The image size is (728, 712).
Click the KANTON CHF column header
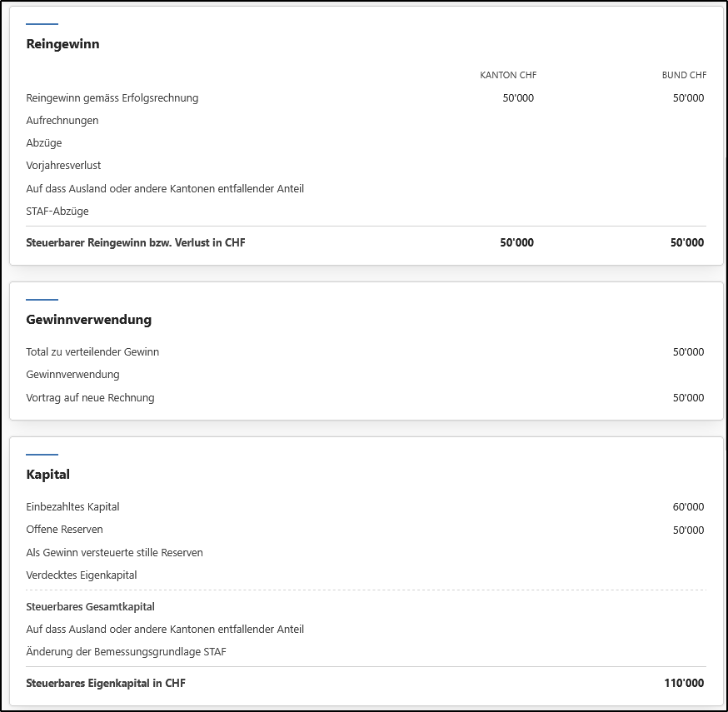[x=508, y=75]
